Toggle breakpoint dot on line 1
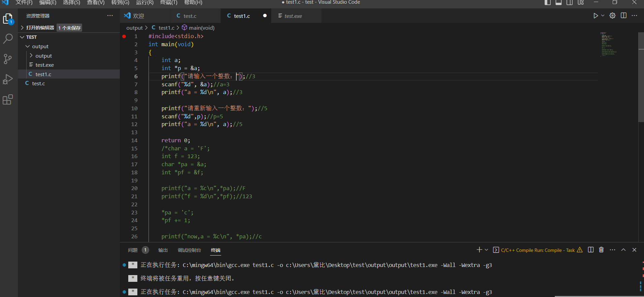This screenshot has width=644, height=297. [124, 36]
